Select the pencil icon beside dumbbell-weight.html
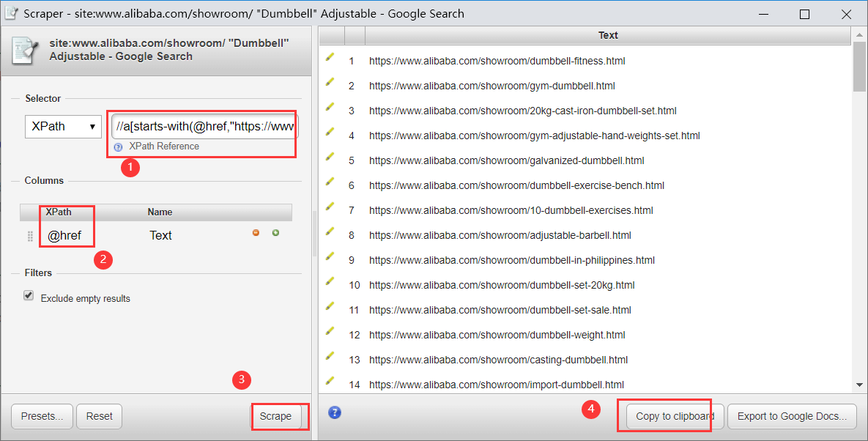The height and width of the screenshot is (441, 868). (x=330, y=331)
